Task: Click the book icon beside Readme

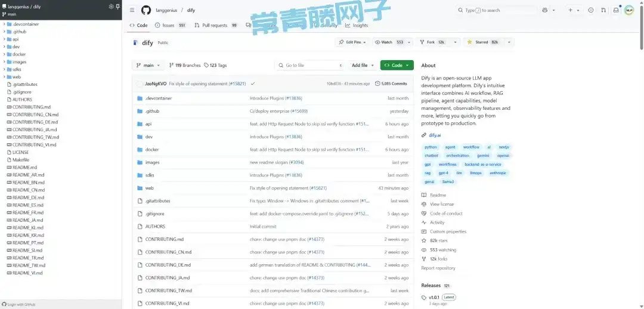Action: 424,195
